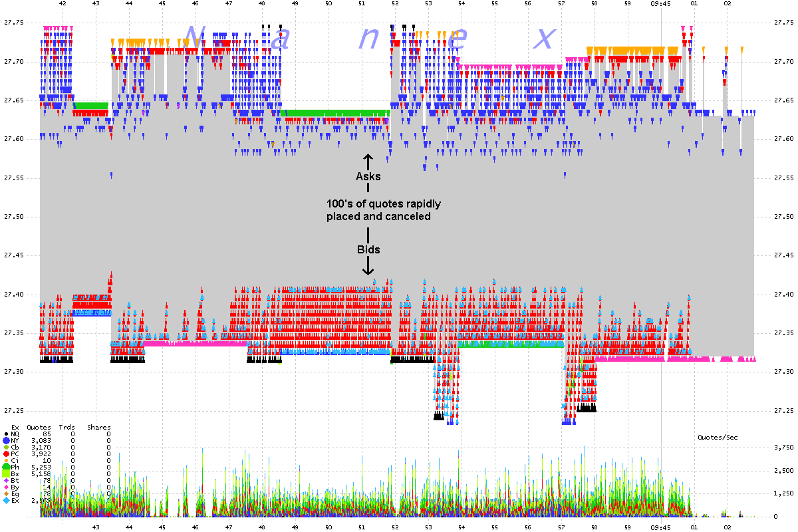Select the "50" minute label on top axis
This screenshot has height=532, width=798.
[329, 3]
